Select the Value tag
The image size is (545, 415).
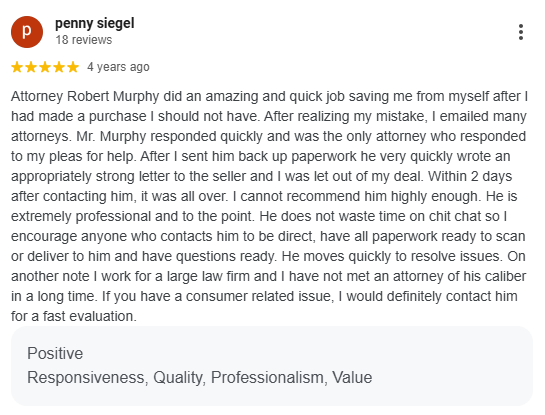tap(352, 377)
